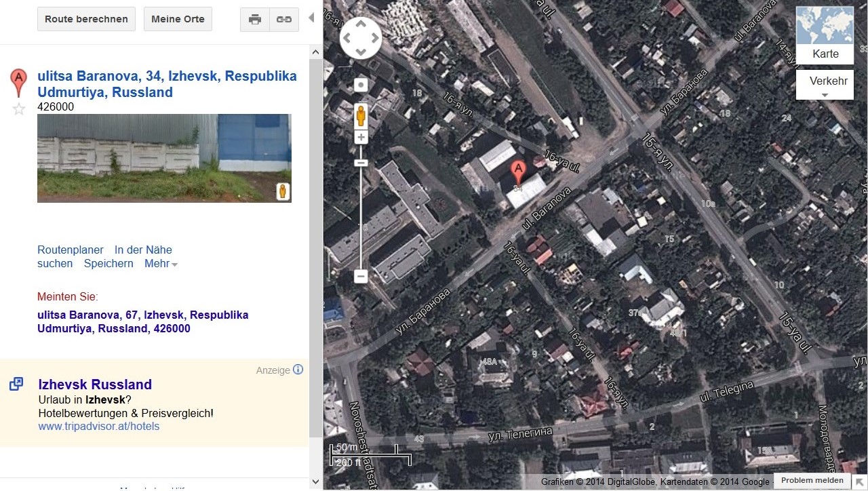Click the pegman icon on the thumbnail

click(x=283, y=192)
